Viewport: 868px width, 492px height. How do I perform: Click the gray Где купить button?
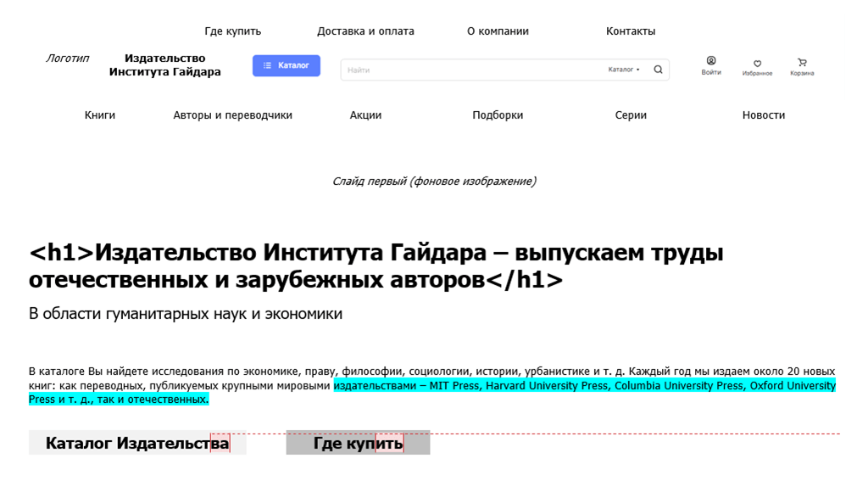click(x=359, y=443)
